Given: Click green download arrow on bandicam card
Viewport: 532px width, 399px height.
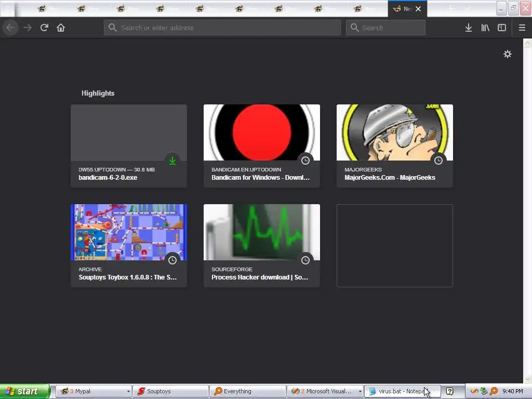Looking at the screenshot, I should pyautogui.click(x=172, y=161).
